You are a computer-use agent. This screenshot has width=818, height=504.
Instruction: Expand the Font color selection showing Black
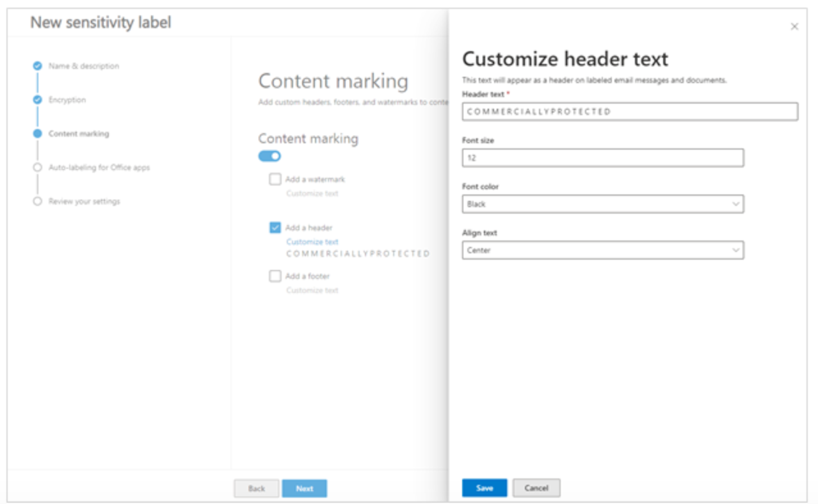tap(735, 205)
